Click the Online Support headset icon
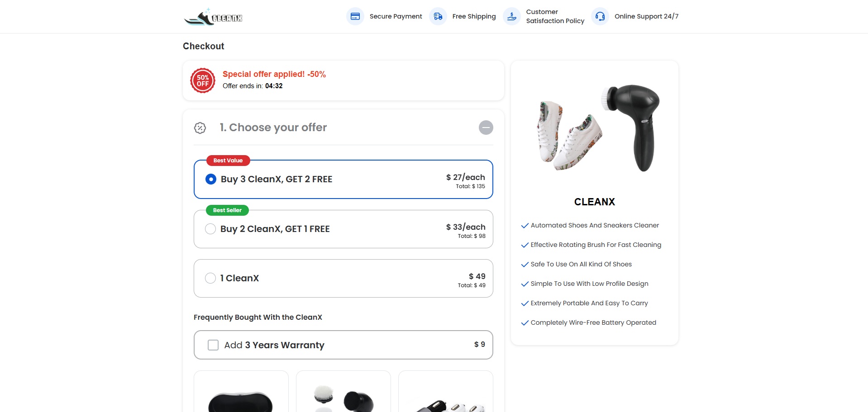Image resolution: width=868 pixels, height=412 pixels. pyautogui.click(x=600, y=16)
